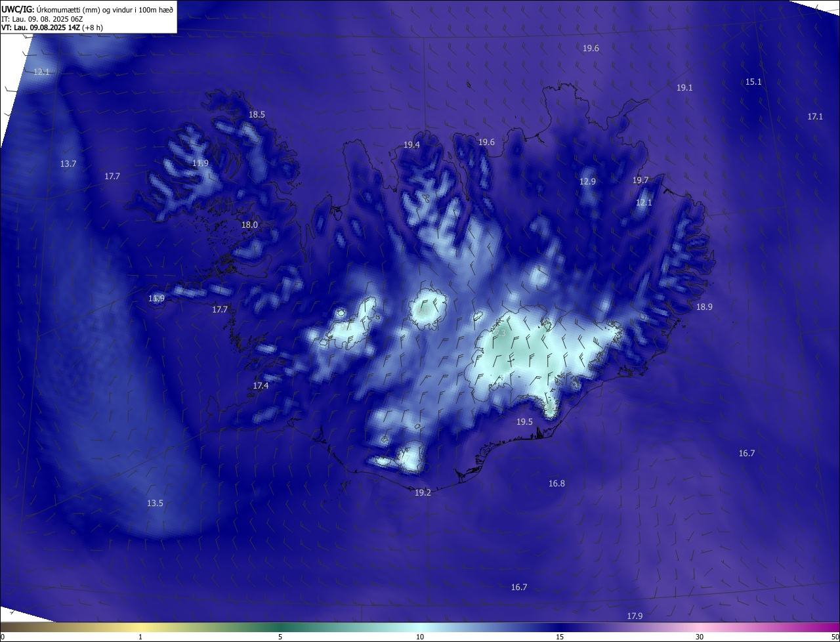Click the 17.9 value label
Image resolution: width=840 pixels, height=642 pixels.
tap(635, 616)
